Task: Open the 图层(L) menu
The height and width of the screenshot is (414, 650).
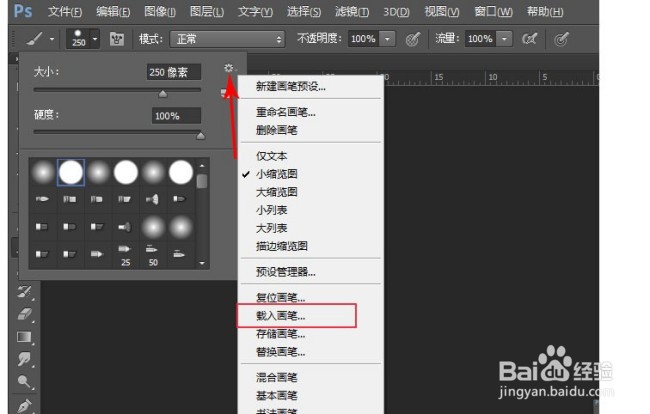Action: (x=206, y=12)
